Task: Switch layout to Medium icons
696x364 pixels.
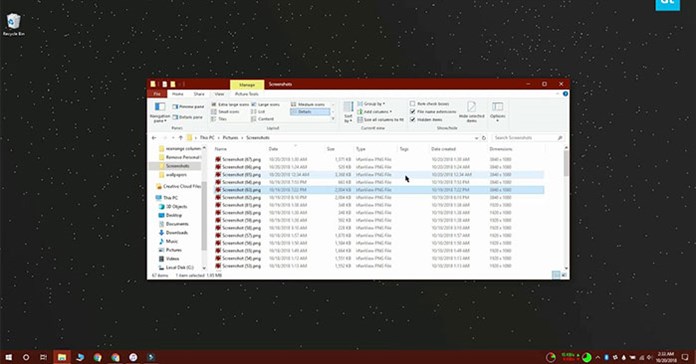Action: pyautogui.click(x=308, y=104)
